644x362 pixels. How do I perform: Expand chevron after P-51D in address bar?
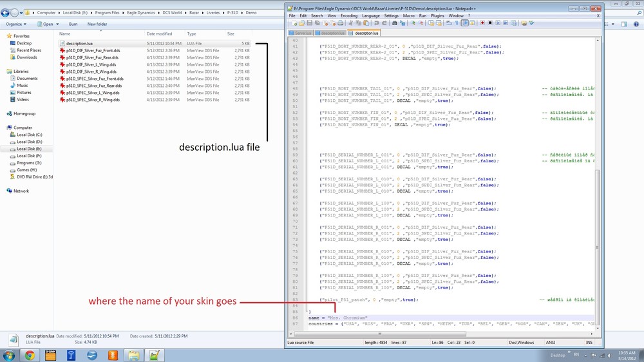click(242, 13)
